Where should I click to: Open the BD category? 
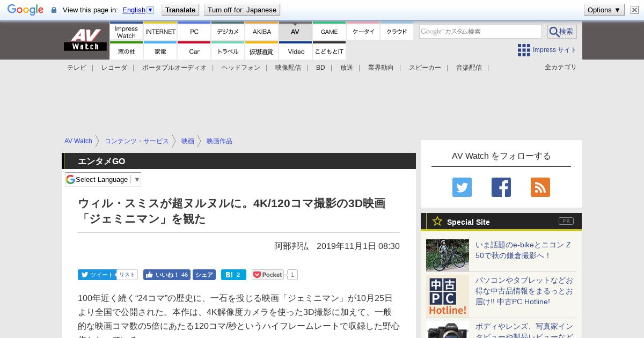click(x=320, y=68)
